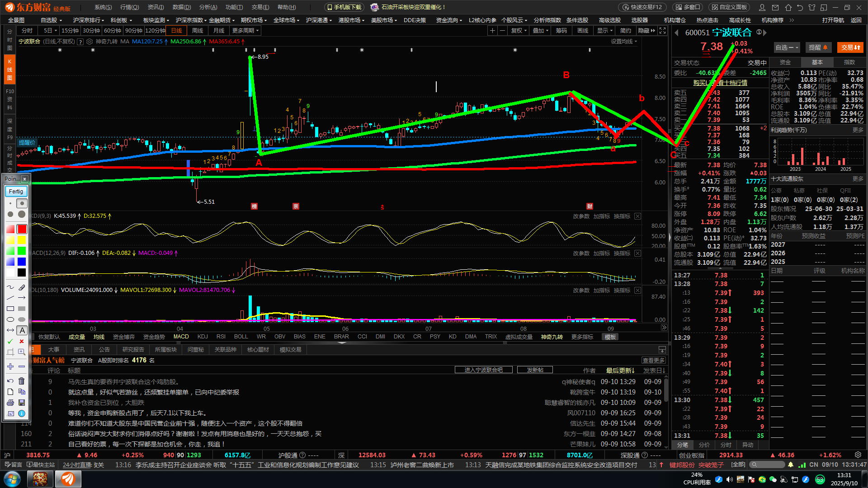
Task: Open the 系统(S) menu
Action: click(103, 7)
